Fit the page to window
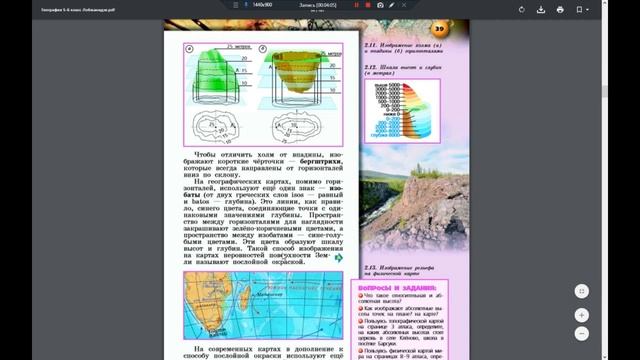The width and height of the screenshot is (640, 360). [582, 291]
